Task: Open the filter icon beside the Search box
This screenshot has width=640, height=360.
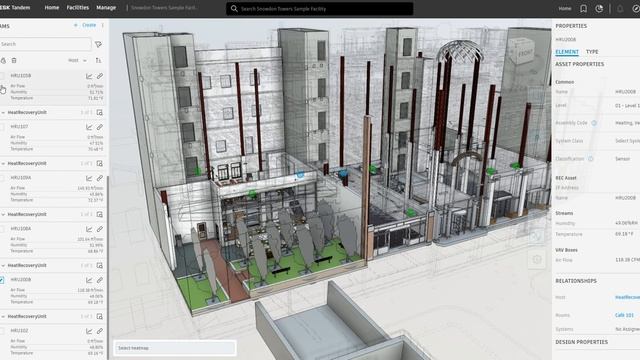Action: pyautogui.click(x=98, y=44)
